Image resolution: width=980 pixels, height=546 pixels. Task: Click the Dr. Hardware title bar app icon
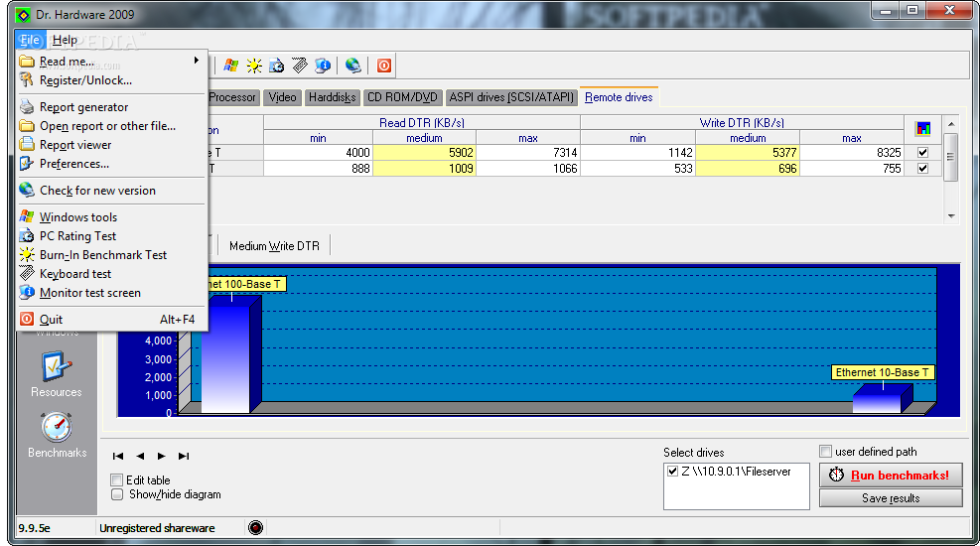click(x=23, y=14)
